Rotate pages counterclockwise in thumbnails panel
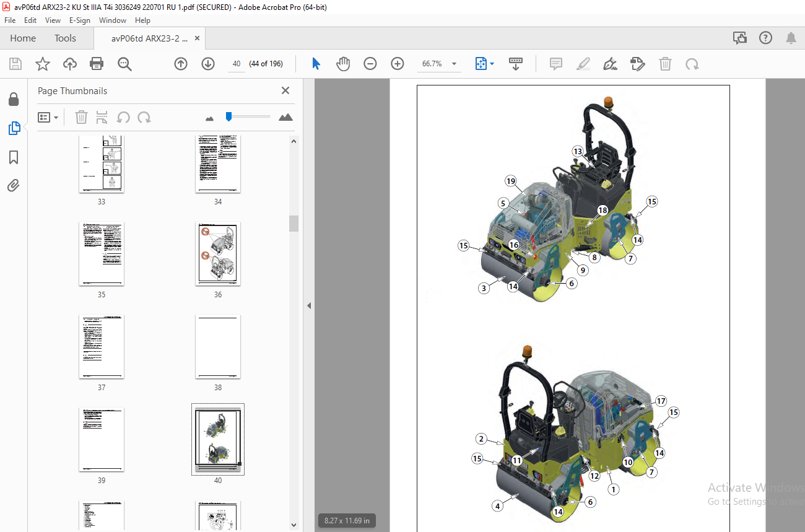Screen dimensions: 805x532 pos(123,117)
